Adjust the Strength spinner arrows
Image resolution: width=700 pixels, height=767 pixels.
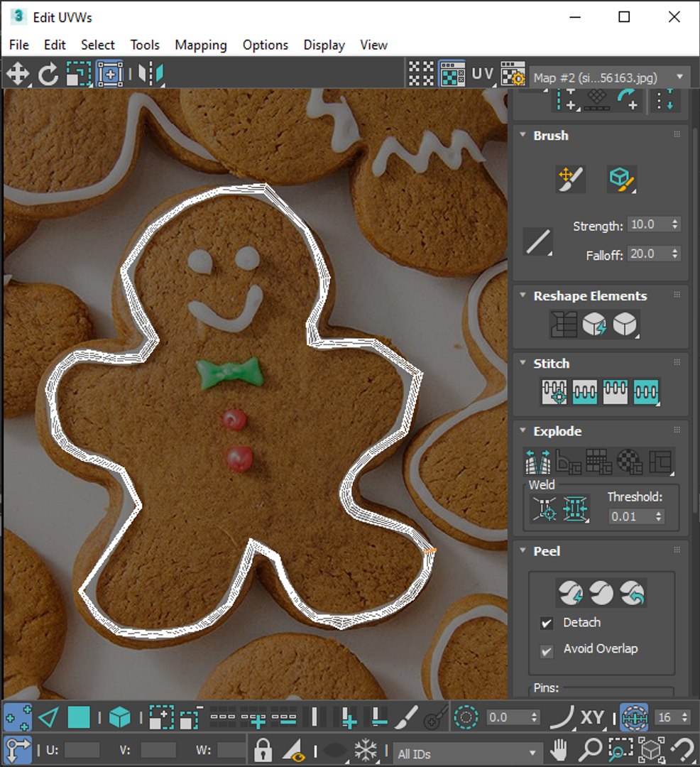pyautogui.click(x=675, y=224)
